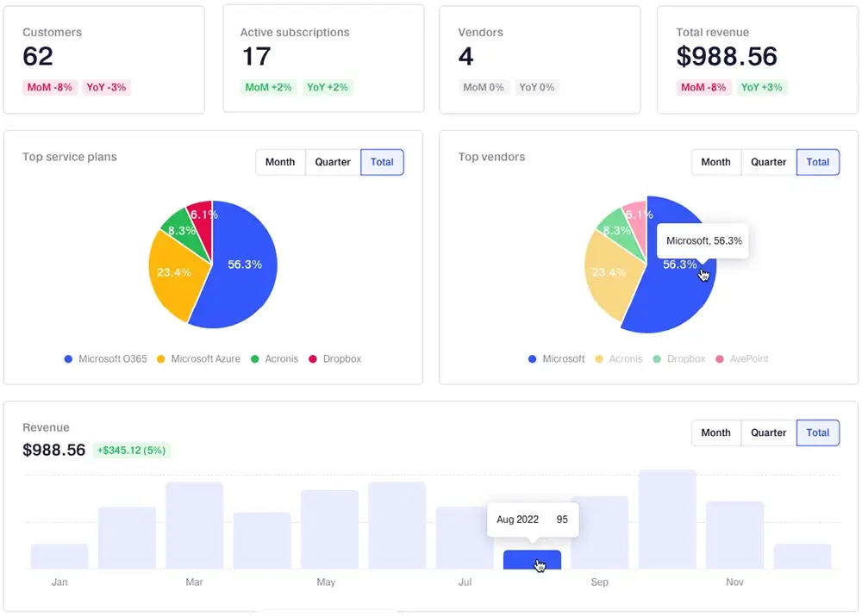Click the highlighted Aug 2022 revenue bar
The height and width of the screenshot is (616, 862).
[x=532, y=560]
